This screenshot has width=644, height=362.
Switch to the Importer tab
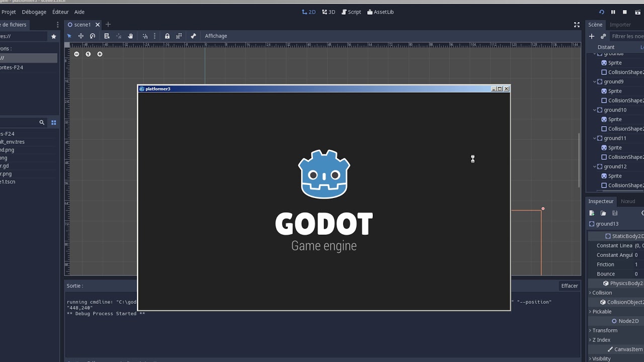coord(620,25)
